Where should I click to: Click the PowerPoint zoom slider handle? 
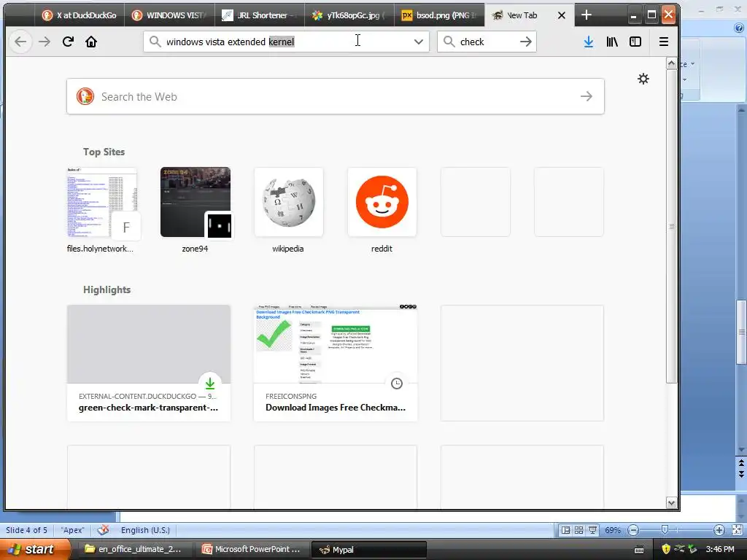pyautogui.click(x=665, y=530)
